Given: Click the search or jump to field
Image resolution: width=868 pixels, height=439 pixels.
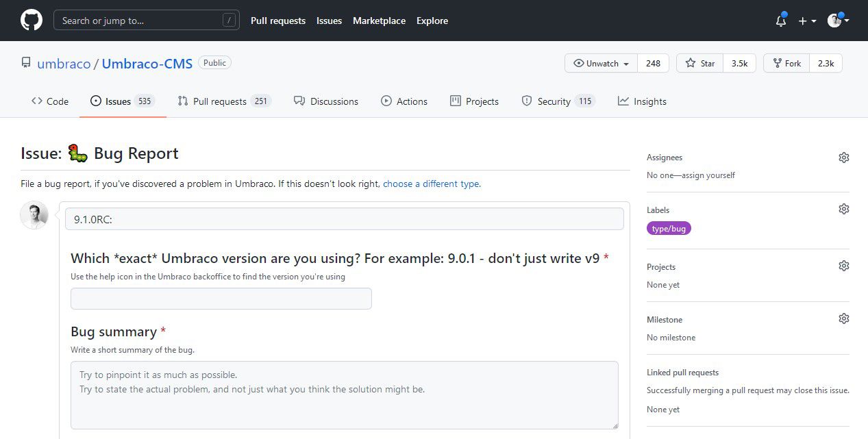Looking at the screenshot, I should pos(147,21).
